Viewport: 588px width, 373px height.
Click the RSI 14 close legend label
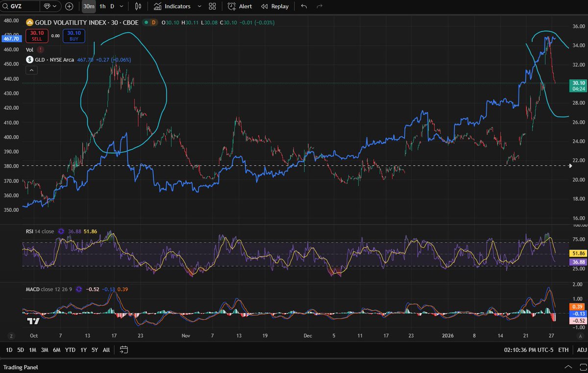(41, 232)
